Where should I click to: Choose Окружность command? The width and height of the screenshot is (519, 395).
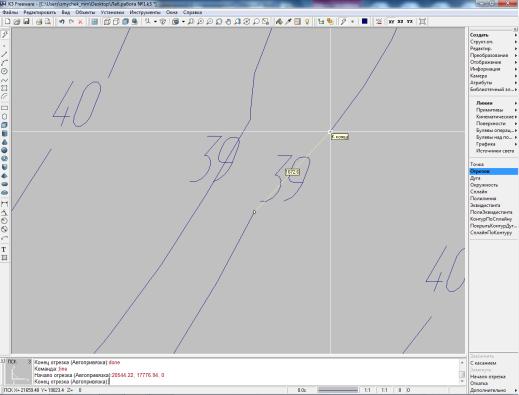[x=484, y=185]
